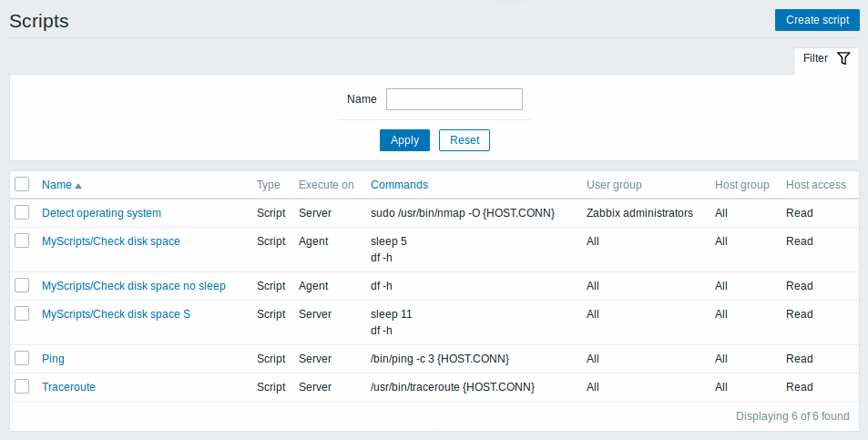The height and width of the screenshot is (440, 868).
Task: Click the sort arrow beside Name
Action: [x=78, y=186]
